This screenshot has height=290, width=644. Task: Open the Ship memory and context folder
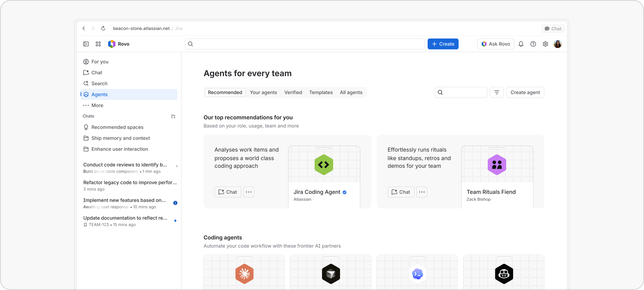pos(129,138)
